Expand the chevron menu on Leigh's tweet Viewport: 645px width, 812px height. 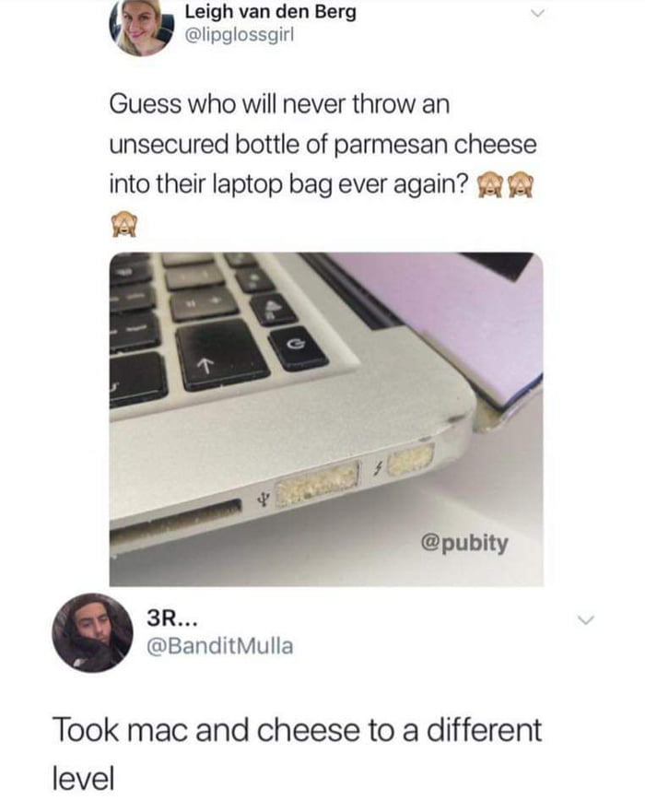coord(538,14)
